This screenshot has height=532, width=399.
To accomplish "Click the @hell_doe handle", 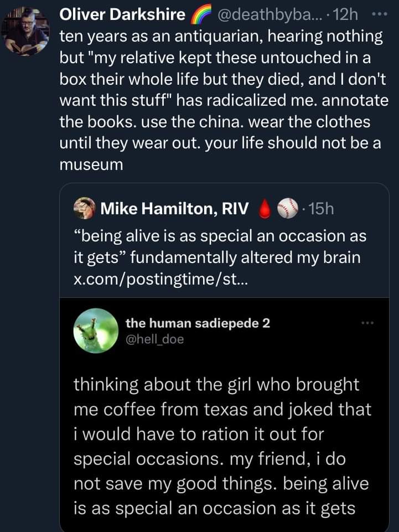I will (x=154, y=338).
